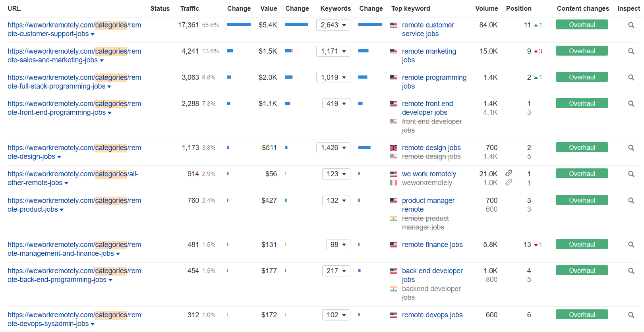The width and height of the screenshot is (644, 332).
Task: Open 'back end developer jobs' keyword link
Action: coord(432,275)
